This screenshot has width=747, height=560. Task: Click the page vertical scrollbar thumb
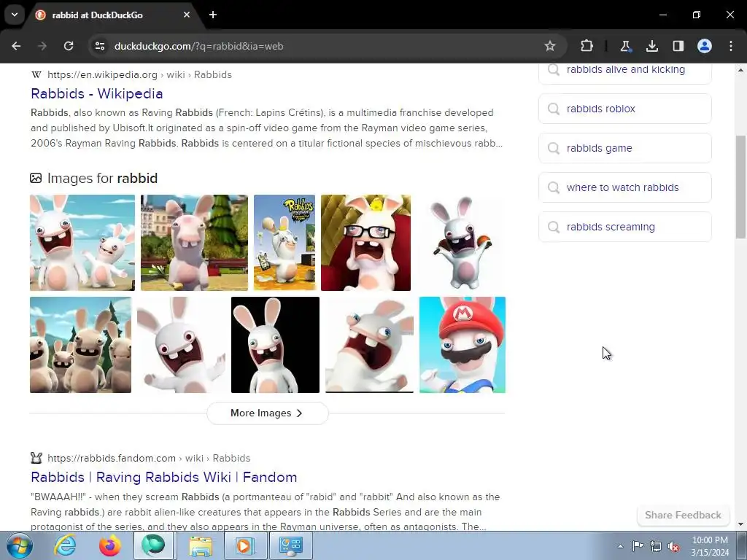tap(740, 187)
